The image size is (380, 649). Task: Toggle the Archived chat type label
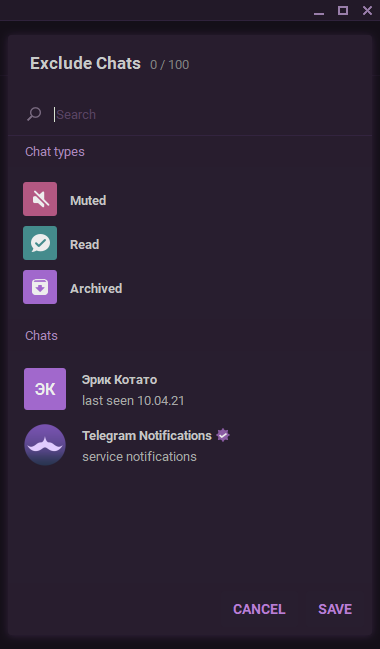point(96,288)
